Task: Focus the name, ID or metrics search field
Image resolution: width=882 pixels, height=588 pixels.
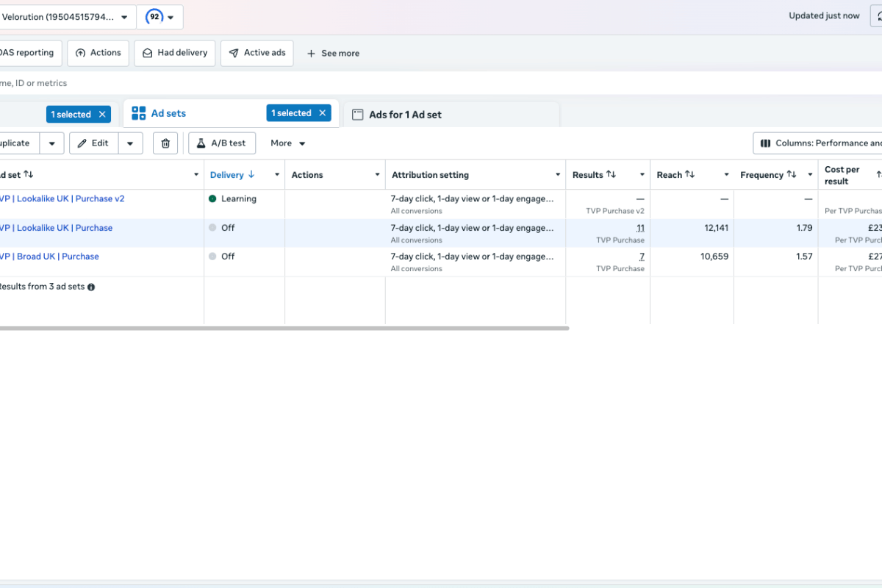Action: [x=441, y=83]
